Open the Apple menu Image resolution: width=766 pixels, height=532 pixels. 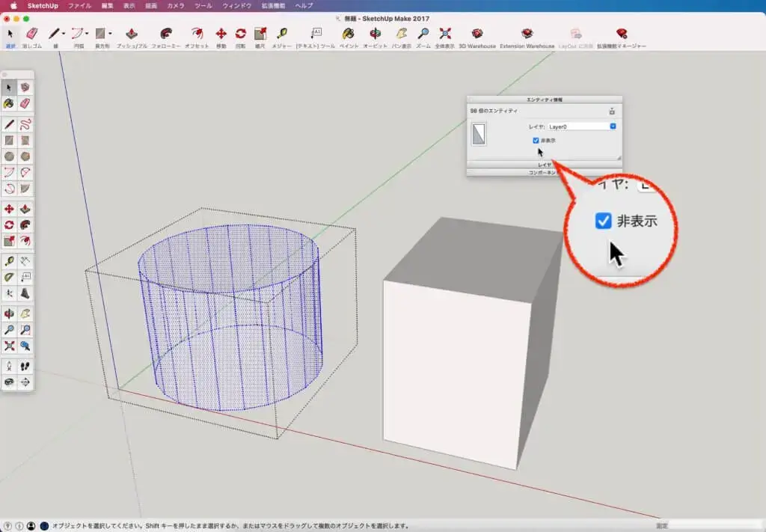pyautogui.click(x=13, y=6)
